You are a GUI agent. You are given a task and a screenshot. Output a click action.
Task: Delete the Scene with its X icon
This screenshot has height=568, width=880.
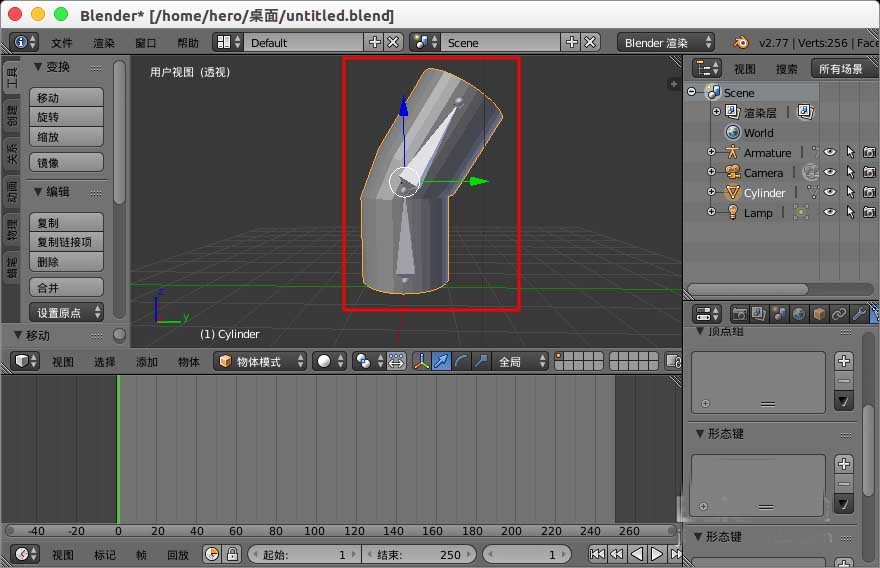click(590, 43)
